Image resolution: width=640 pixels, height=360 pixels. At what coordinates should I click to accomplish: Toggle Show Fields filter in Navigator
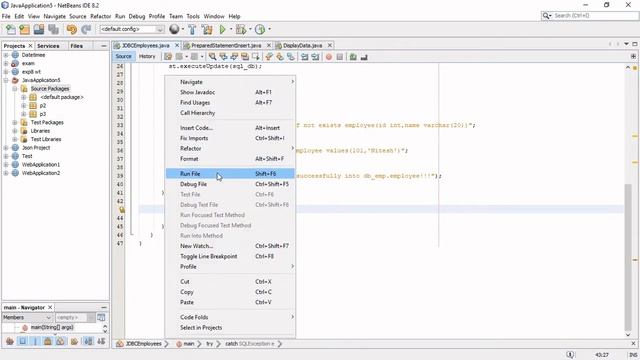point(22,341)
